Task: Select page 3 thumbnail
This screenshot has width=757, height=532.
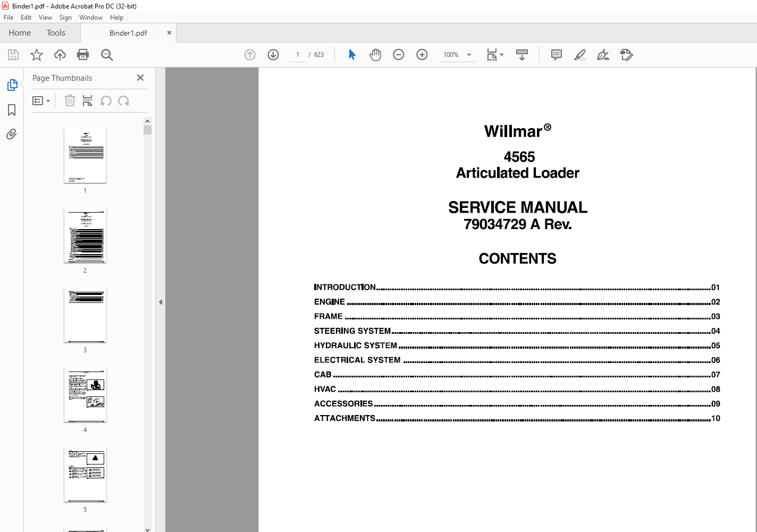Action: click(x=85, y=315)
